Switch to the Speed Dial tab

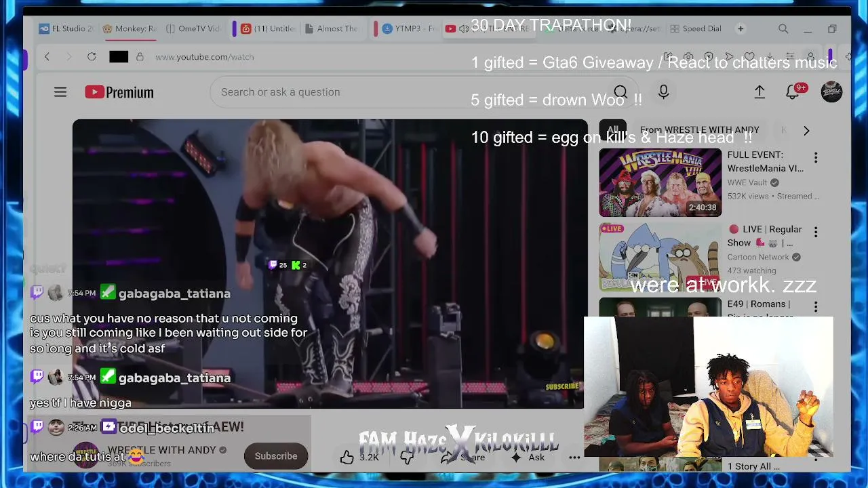click(x=696, y=28)
